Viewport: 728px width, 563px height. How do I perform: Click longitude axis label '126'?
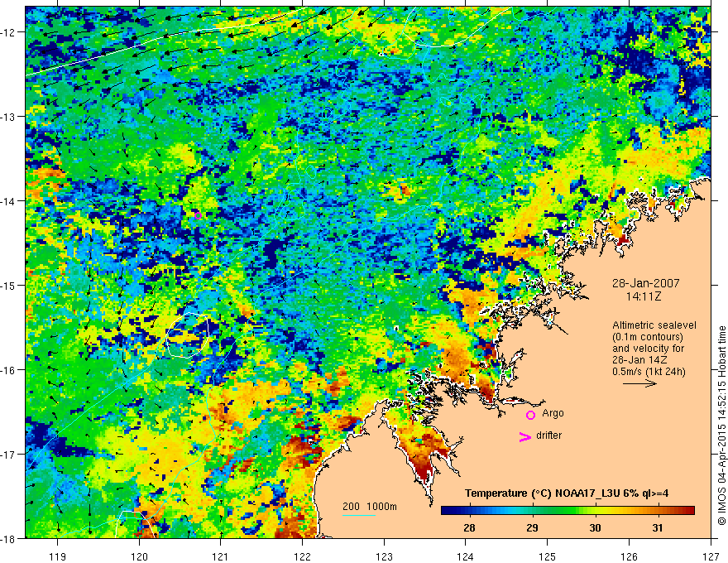(629, 556)
